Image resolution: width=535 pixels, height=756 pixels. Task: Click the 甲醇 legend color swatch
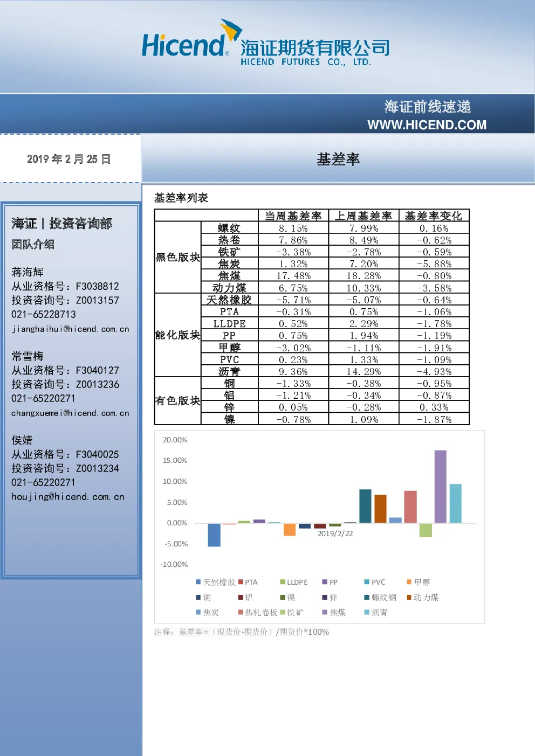pos(409,582)
